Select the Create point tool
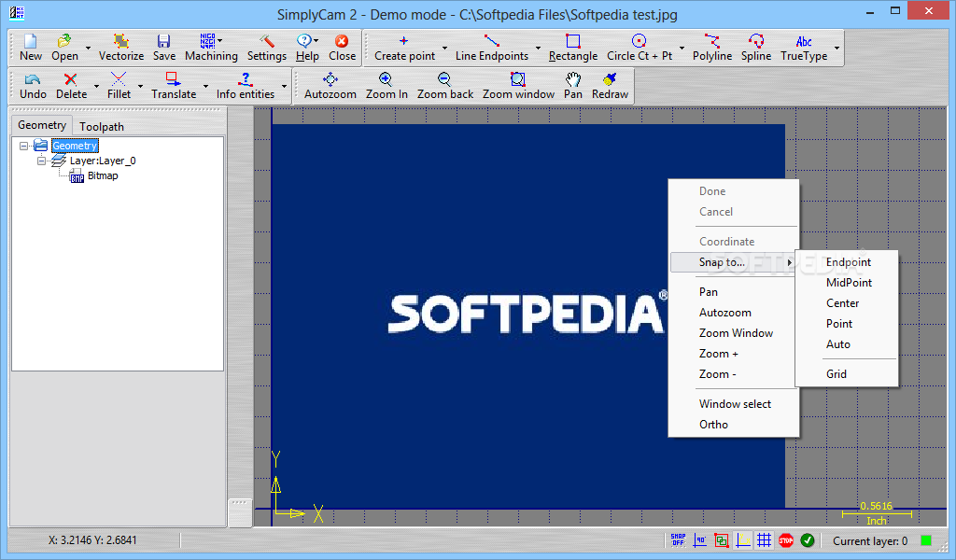This screenshot has height=560, width=956. click(404, 48)
